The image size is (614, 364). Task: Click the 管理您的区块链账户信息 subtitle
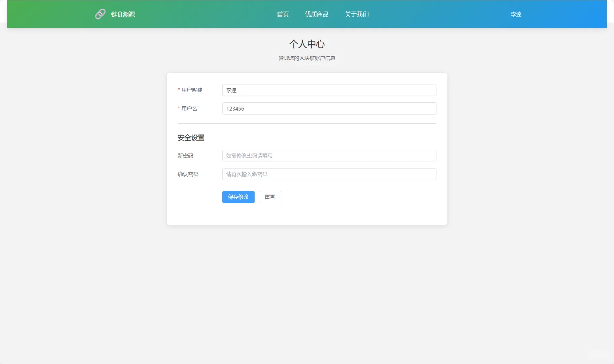[307, 58]
